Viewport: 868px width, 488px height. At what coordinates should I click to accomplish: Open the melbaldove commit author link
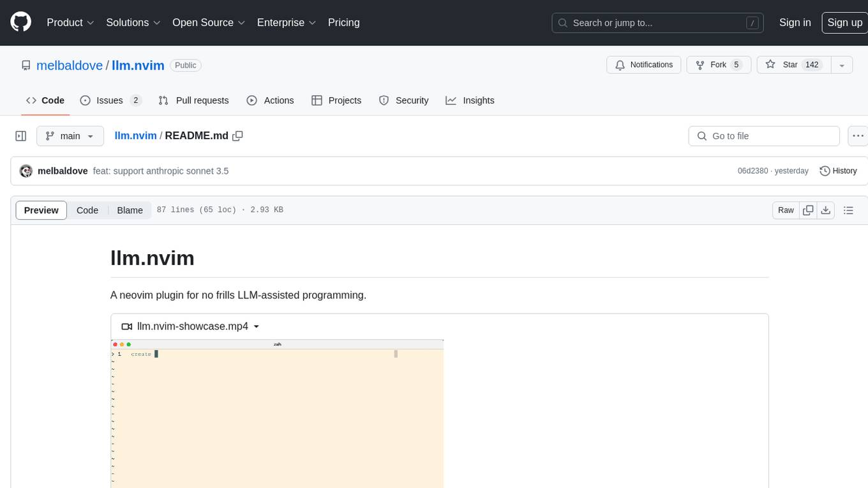[x=63, y=171]
